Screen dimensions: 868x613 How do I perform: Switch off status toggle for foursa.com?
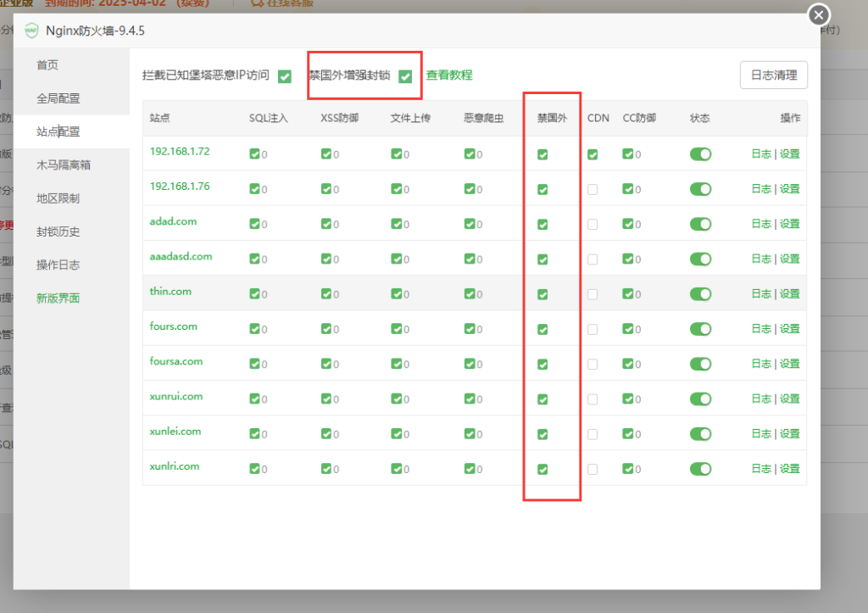700,364
